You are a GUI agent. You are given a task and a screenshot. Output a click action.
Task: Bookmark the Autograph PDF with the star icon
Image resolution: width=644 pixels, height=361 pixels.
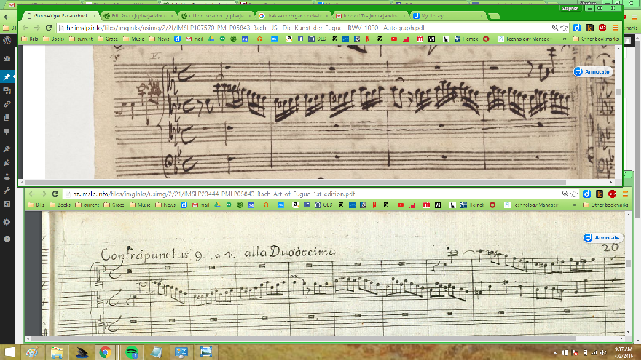point(565,28)
